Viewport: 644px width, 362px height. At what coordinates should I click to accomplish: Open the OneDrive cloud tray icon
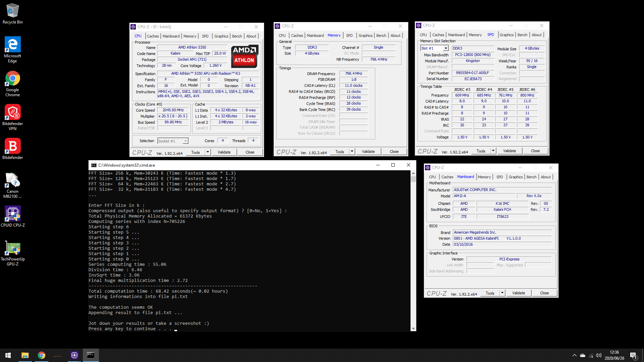pos(583,355)
